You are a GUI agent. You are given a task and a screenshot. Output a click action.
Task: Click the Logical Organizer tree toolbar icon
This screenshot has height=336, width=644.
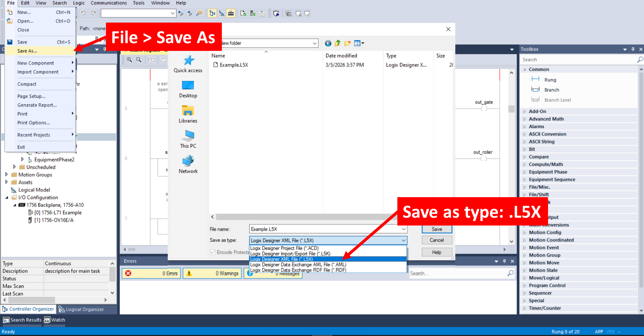222,13
